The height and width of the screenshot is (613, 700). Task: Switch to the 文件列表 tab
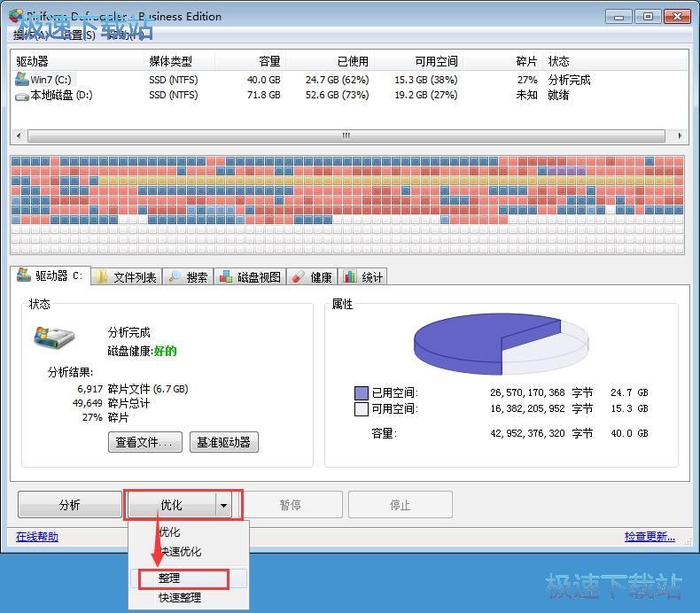[127, 276]
